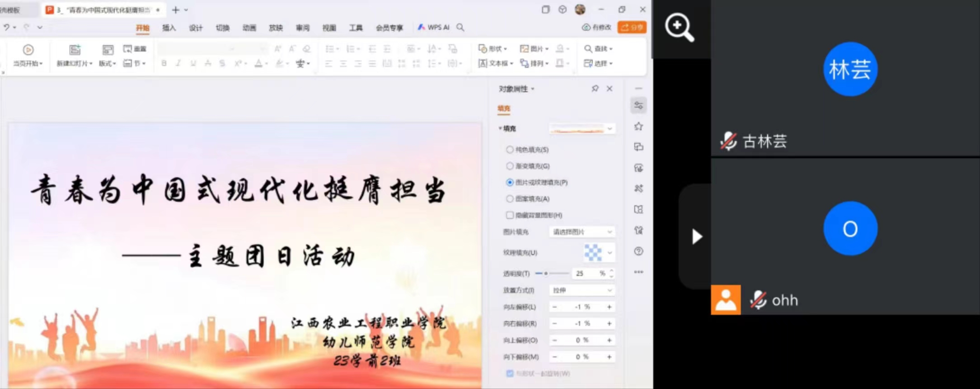Click the orange Share (分享) button

tap(632, 28)
